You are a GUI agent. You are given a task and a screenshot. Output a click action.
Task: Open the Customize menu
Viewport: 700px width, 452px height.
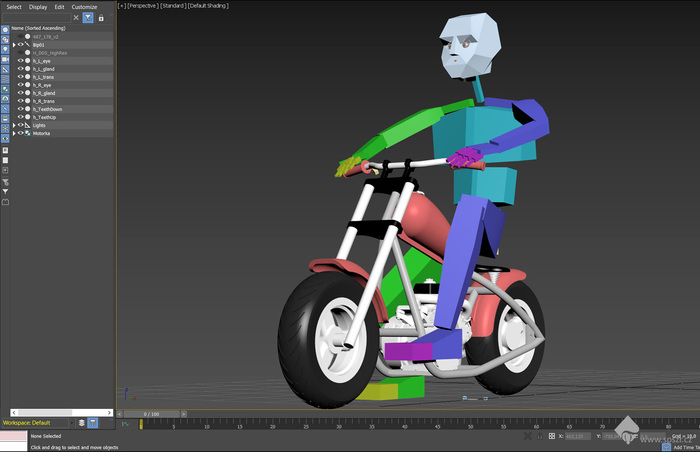(84, 7)
